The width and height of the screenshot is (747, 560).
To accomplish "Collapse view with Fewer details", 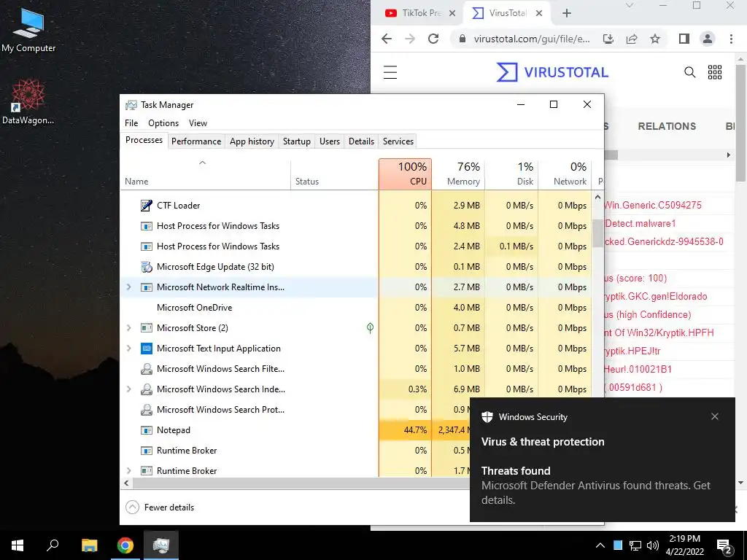I will pyautogui.click(x=160, y=507).
